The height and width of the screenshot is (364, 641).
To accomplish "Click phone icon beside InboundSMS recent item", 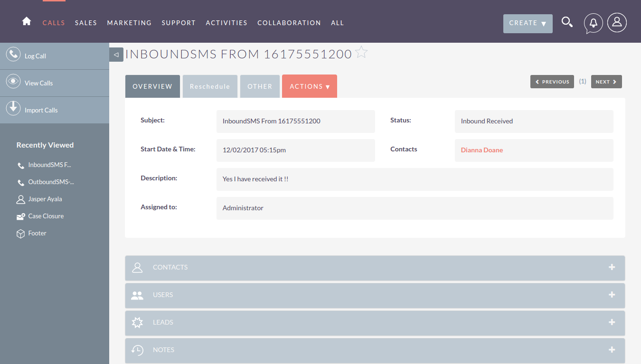I will click(20, 166).
